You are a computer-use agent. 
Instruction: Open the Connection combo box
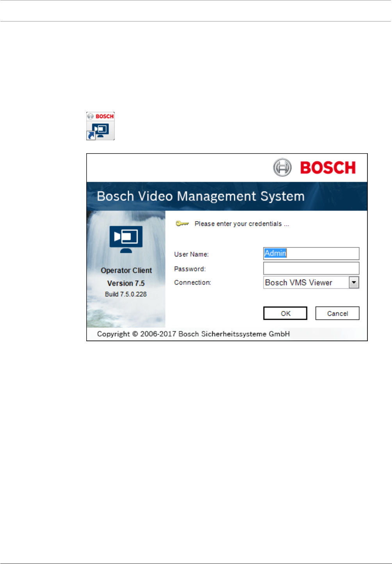[311, 282]
